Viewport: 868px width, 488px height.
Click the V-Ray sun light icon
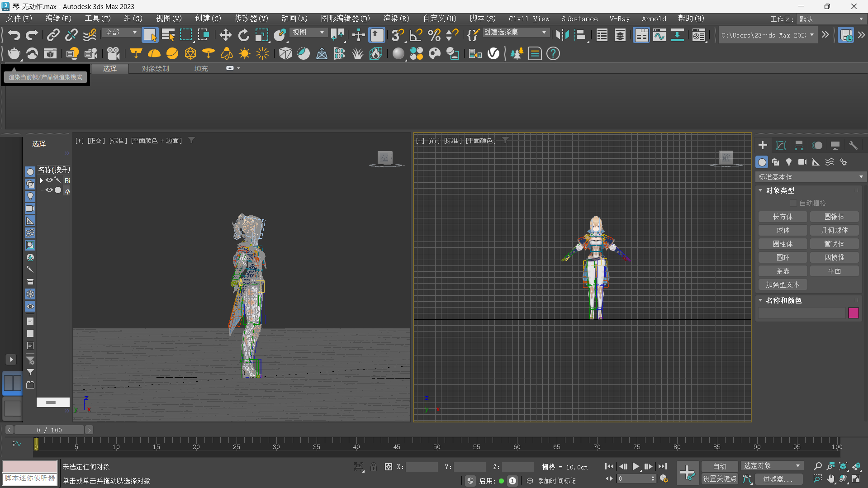(x=245, y=53)
